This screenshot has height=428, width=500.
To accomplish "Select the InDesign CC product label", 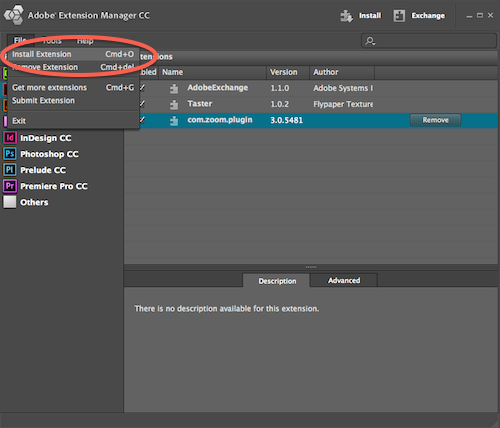I will tap(46, 138).
